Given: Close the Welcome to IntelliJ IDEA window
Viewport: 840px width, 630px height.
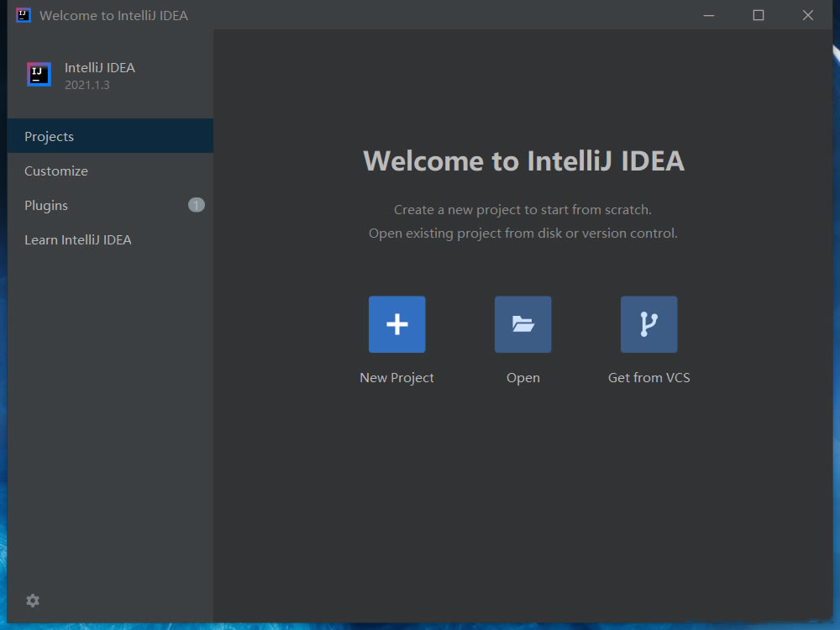Looking at the screenshot, I should pyautogui.click(x=808, y=15).
